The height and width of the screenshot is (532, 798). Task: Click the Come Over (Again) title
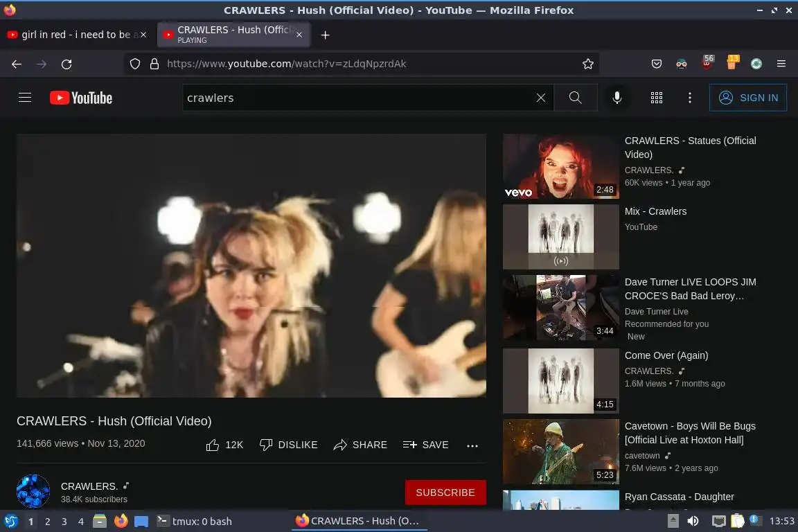pyautogui.click(x=666, y=355)
